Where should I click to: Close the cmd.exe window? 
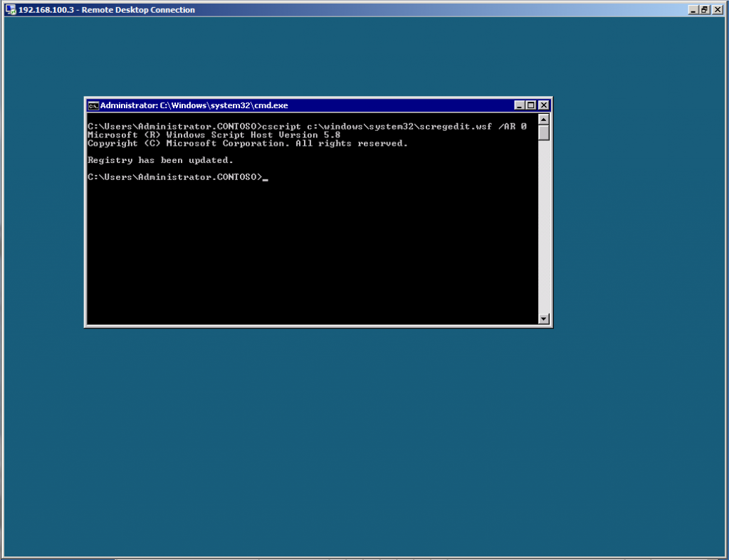coord(542,105)
